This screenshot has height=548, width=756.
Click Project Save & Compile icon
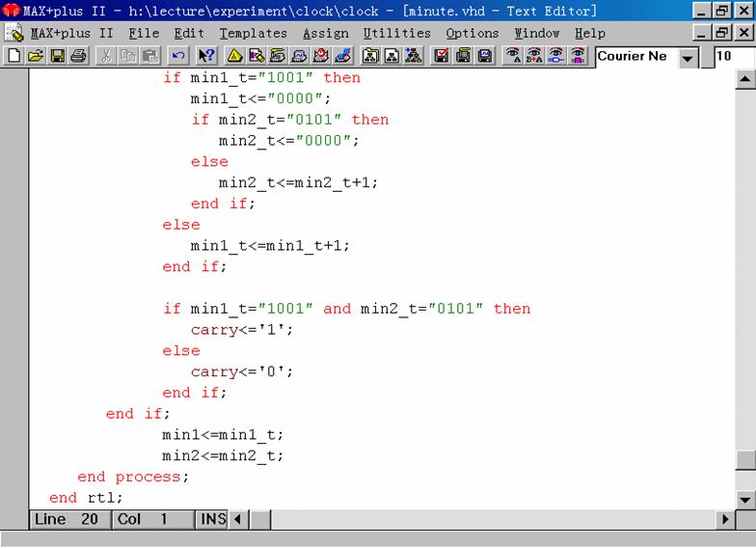[463, 56]
